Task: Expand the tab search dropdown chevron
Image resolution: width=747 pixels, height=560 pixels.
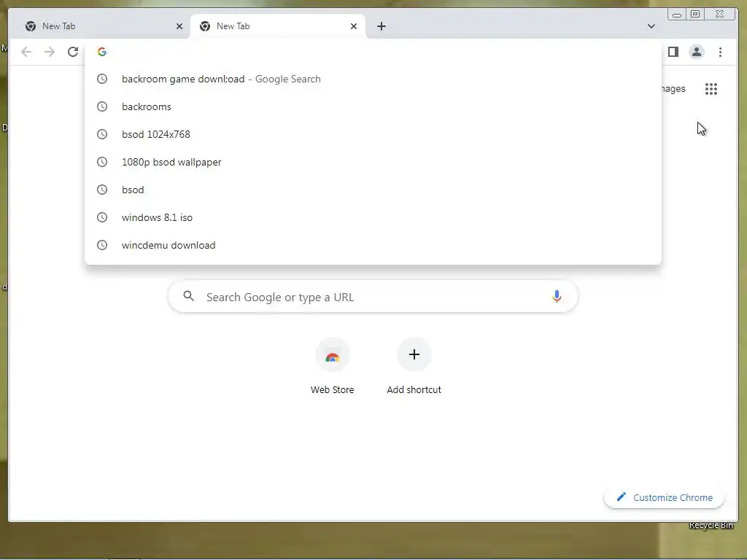Action: [651, 26]
